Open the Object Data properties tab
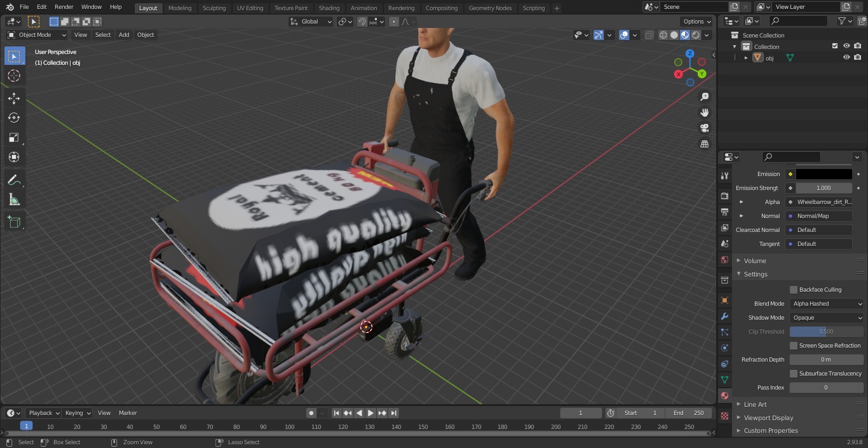The width and height of the screenshot is (868, 448). pos(724,379)
